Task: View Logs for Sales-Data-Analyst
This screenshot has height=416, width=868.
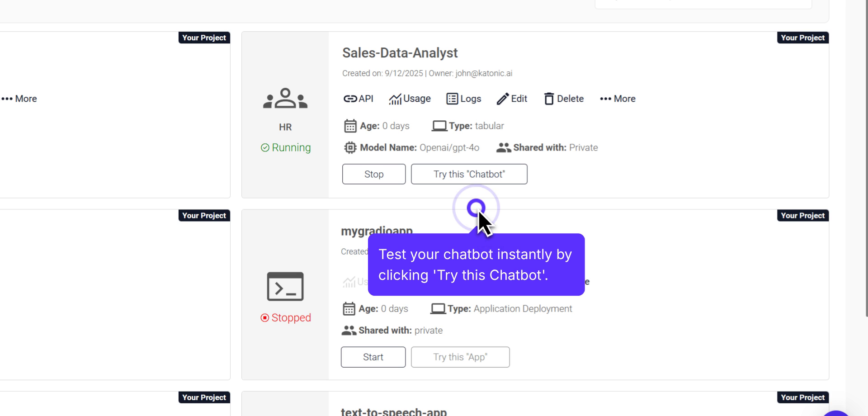Action: (463, 99)
